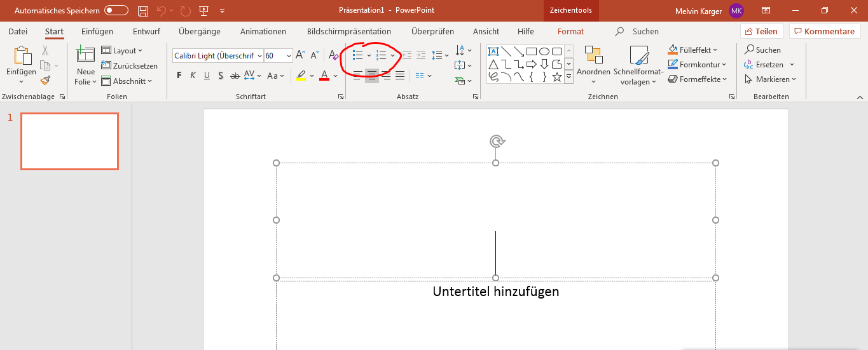Click the save icon in title bar

(x=143, y=11)
